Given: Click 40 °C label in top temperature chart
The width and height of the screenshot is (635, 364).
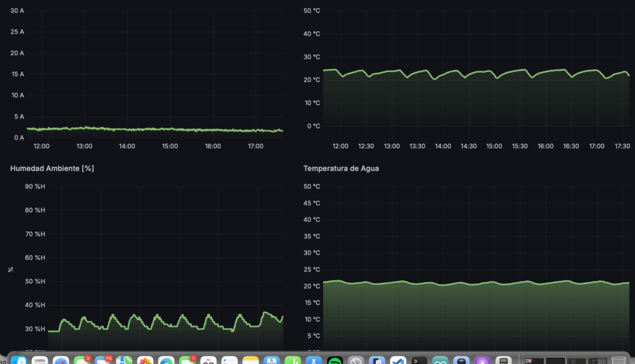Looking at the screenshot, I should pos(312,33).
